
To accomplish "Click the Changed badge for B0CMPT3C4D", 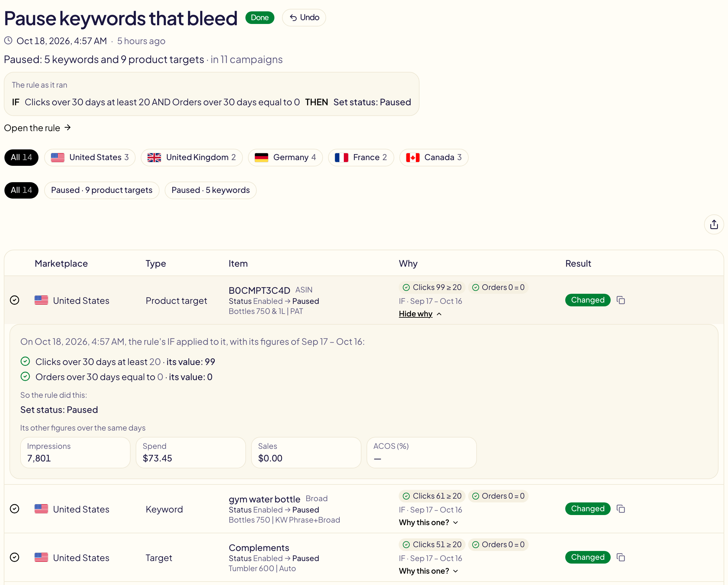I will coord(588,300).
